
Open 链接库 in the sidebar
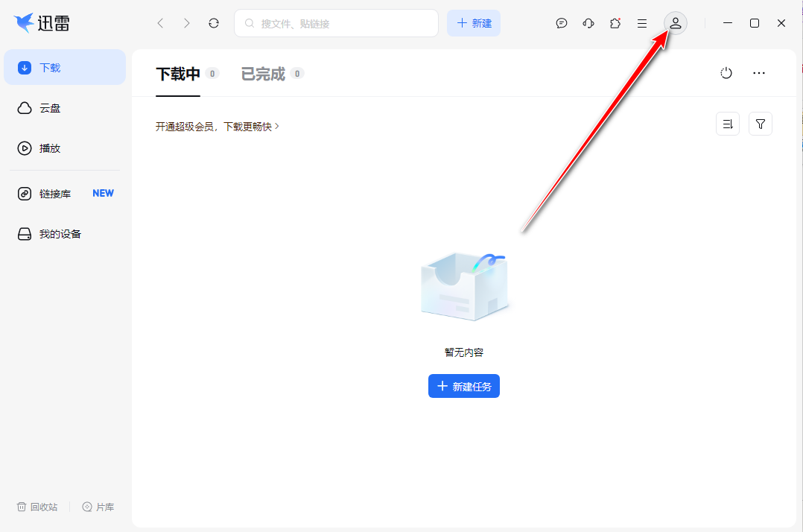point(65,194)
